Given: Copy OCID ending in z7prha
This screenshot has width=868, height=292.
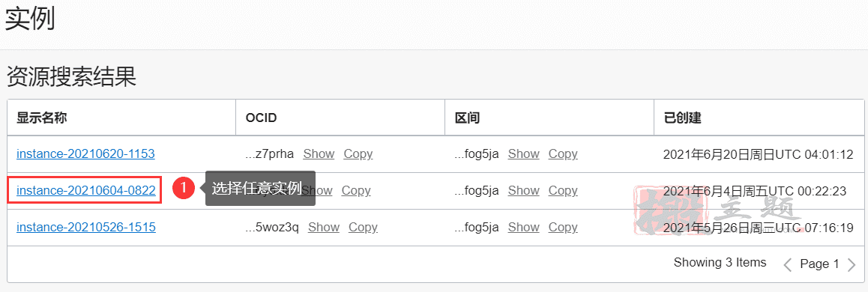Looking at the screenshot, I should 358,153.
